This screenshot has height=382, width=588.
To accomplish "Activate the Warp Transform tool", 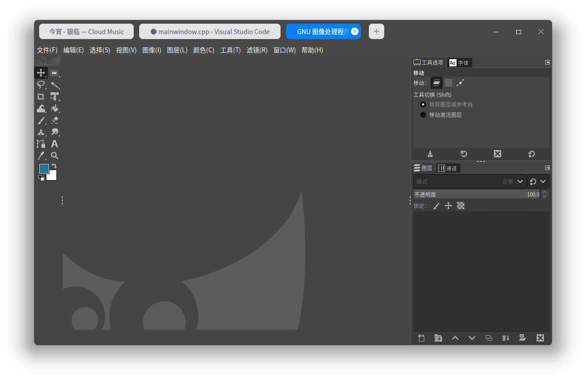I will (41, 108).
